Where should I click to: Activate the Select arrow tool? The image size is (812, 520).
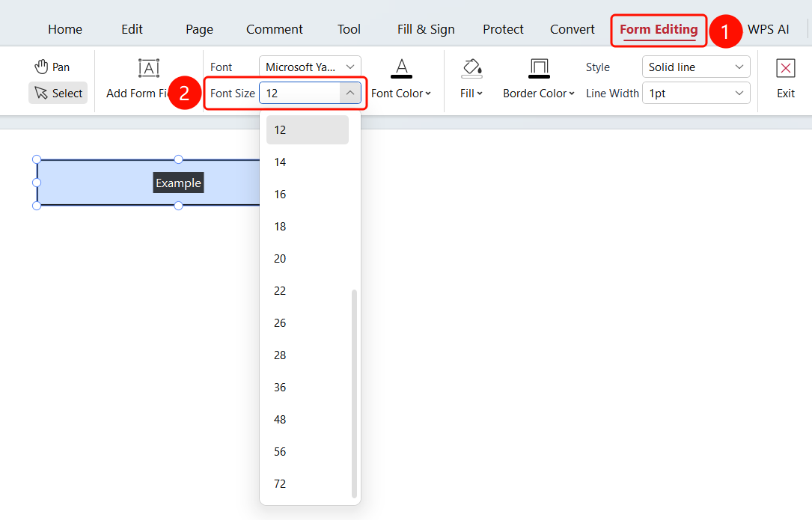tap(58, 94)
